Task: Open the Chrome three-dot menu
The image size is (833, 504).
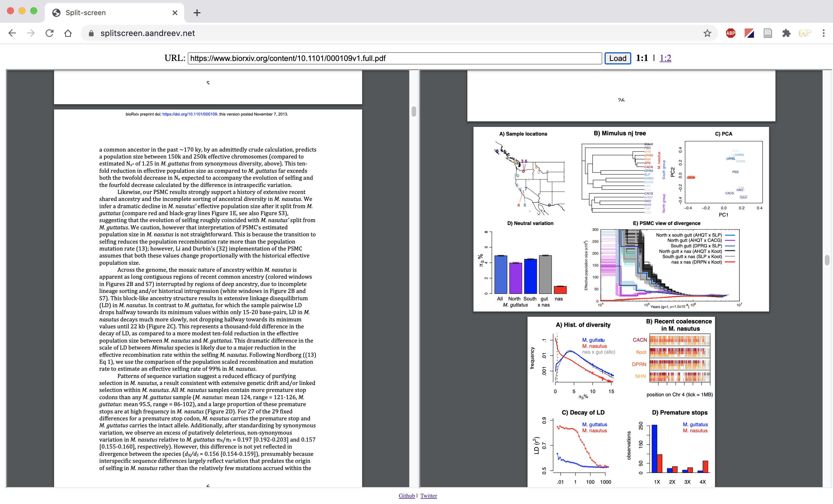Action: (823, 33)
